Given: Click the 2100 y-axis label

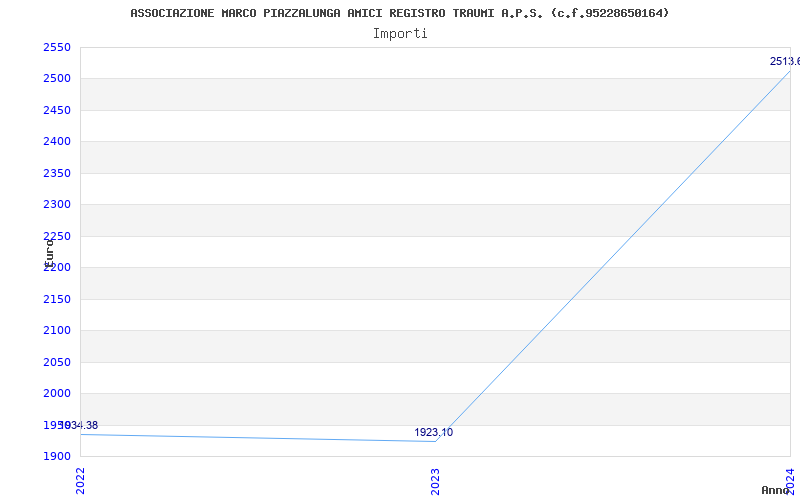Looking at the screenshot, I should [x=57, y=331].
